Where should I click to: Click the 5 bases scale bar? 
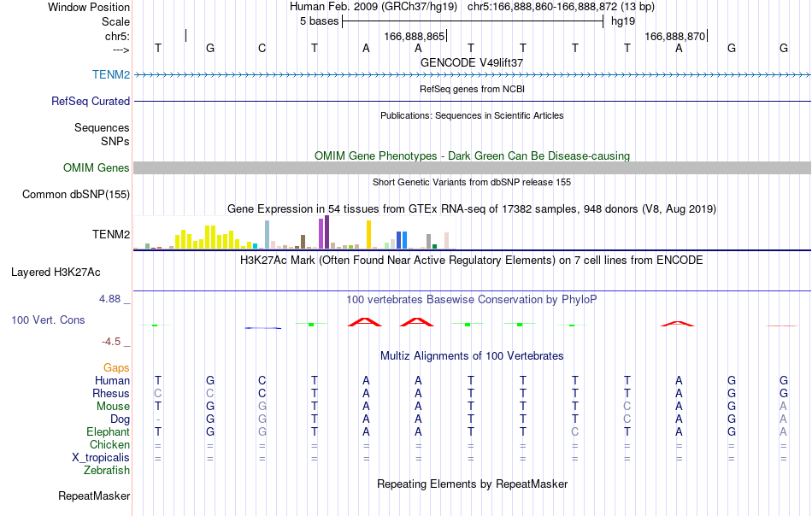click(x=473, y=21)
